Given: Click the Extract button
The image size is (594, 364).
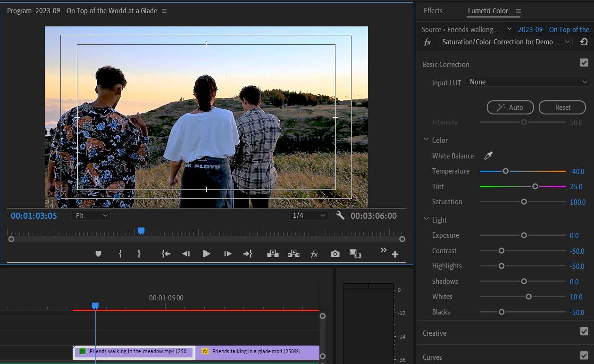Looking at the screenshot, I should click(293, 254).
